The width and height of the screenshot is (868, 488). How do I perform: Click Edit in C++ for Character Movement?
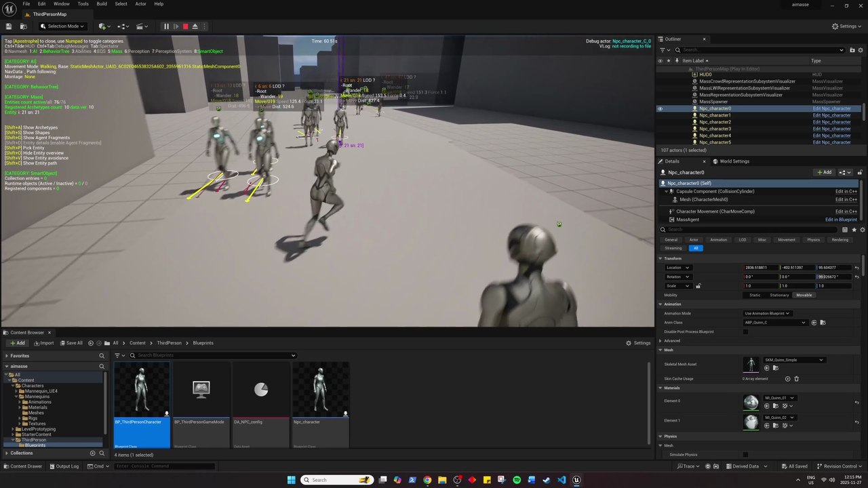click(846, 211)
